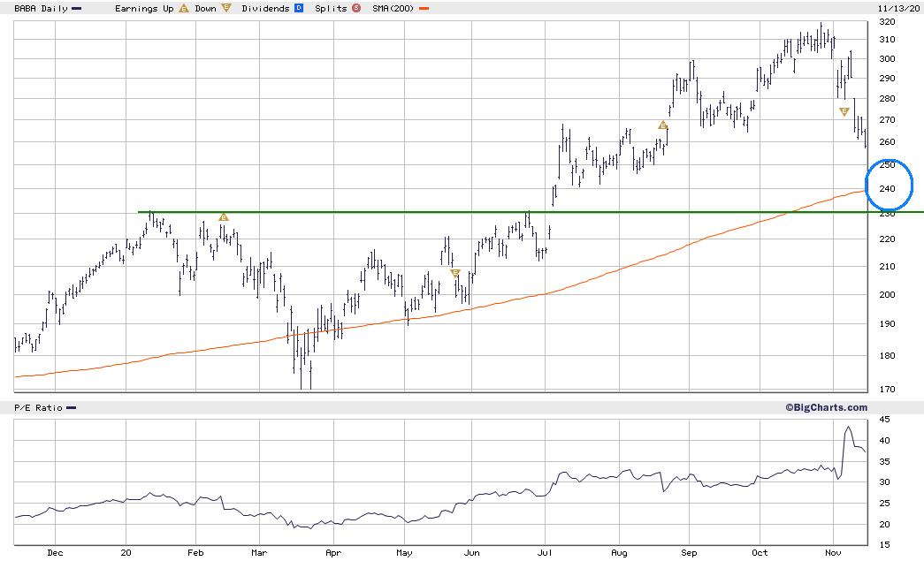Click the 30 label on P/E axis
The width and height of the screenshot is (924, 561).
pos(884,482)
